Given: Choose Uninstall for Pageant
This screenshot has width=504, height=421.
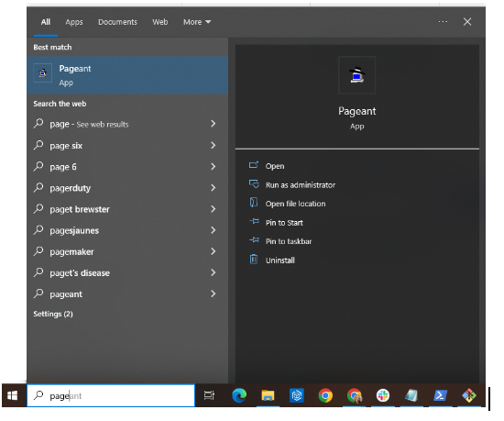Looking at the screenshot, I should [x=280, y=260].
